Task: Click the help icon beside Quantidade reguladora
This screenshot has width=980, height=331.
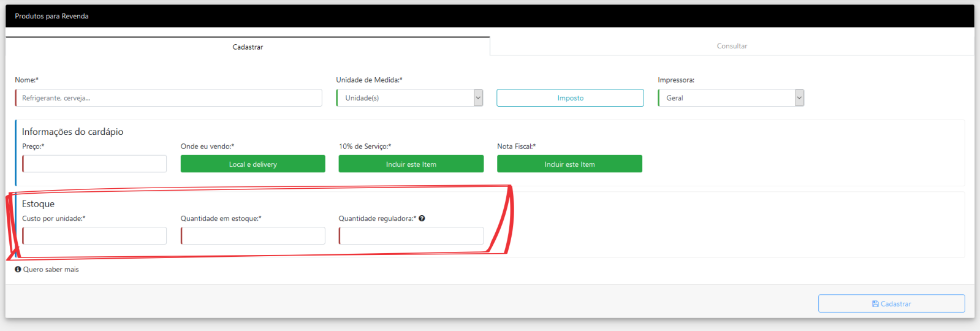Action: click(x=422, y=218)
